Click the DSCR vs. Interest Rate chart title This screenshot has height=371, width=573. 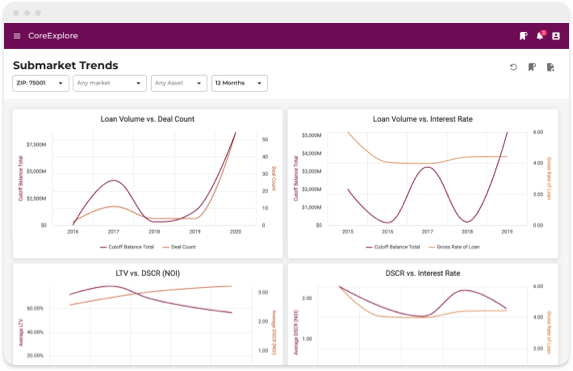pos(423,273)
